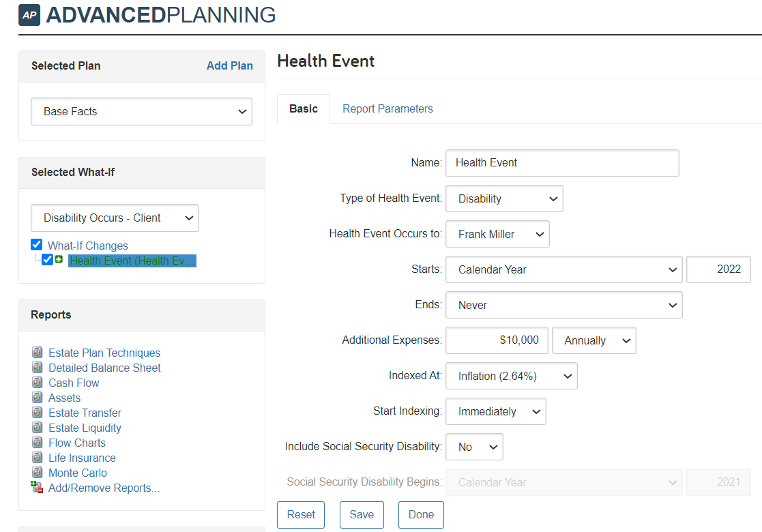Click the Estate Plan Techniques report icon
This screenshot has width=762, height=532.
tap(37, 352)
